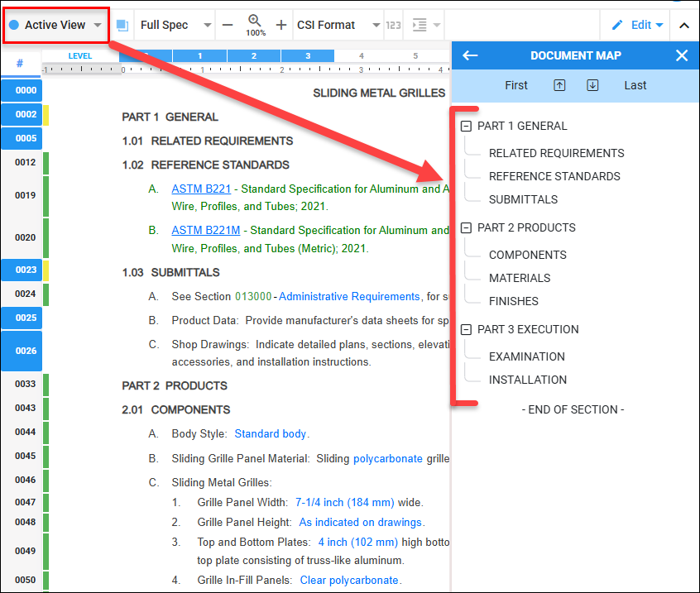Image resolution: width=700 pixels, height=593 pixels.
Task: Open the Active View dropdown
Action: coord(55,25)
